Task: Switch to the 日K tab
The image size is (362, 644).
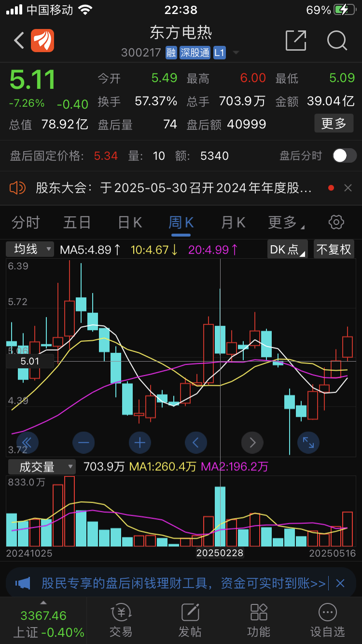Action: 130,223
